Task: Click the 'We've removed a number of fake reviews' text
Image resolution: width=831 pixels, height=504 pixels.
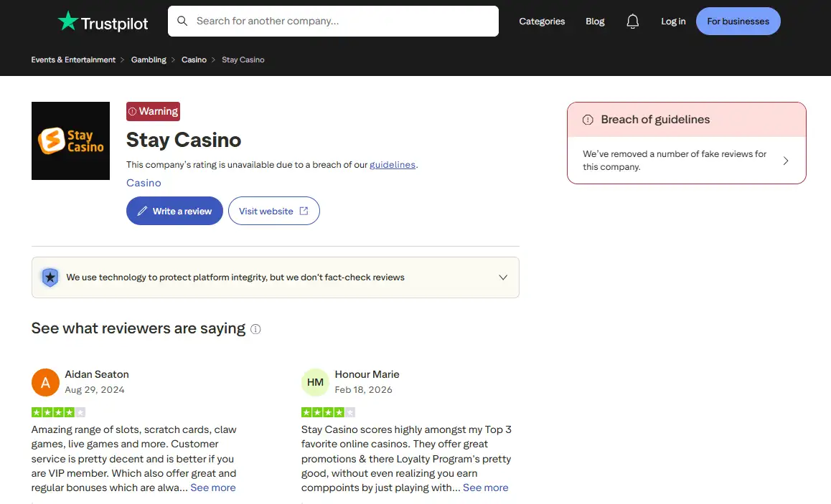Action: click(x=675, y=161)
